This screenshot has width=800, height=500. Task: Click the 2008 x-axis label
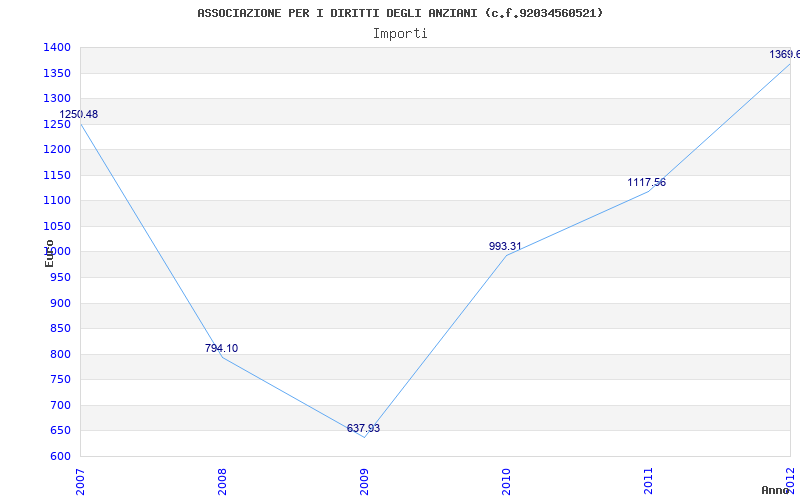tap(222, 482)
